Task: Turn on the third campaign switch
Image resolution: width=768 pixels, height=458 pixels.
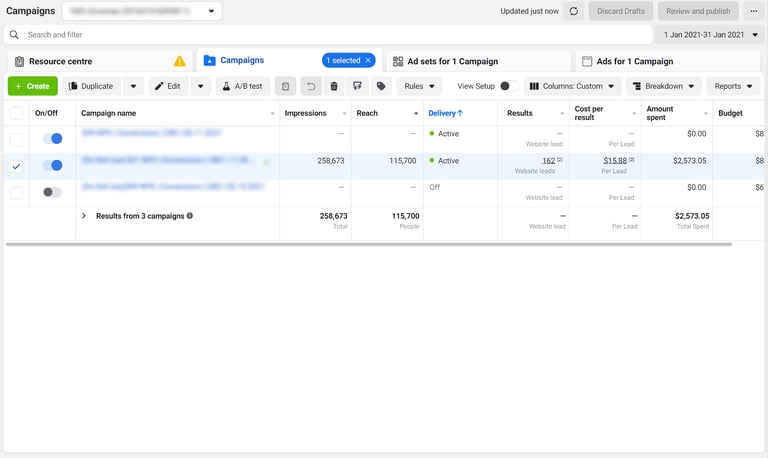Action: [52, 192]
